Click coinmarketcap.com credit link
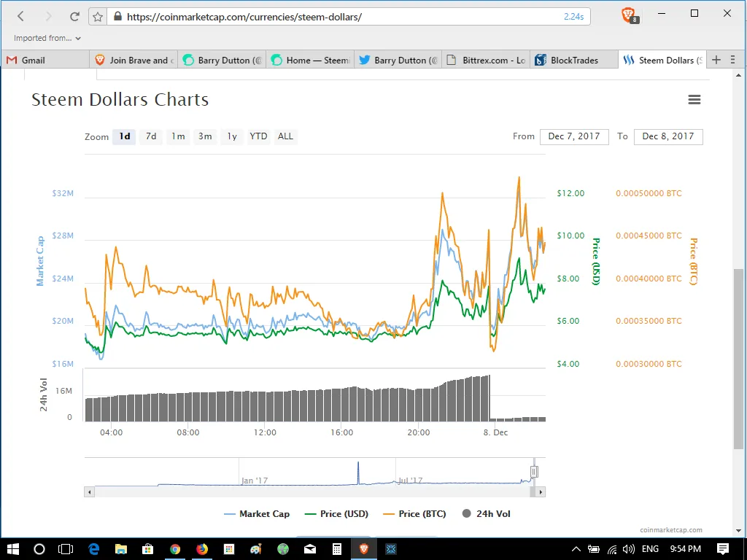Viewport: 747px width, 560px height. 671,530
